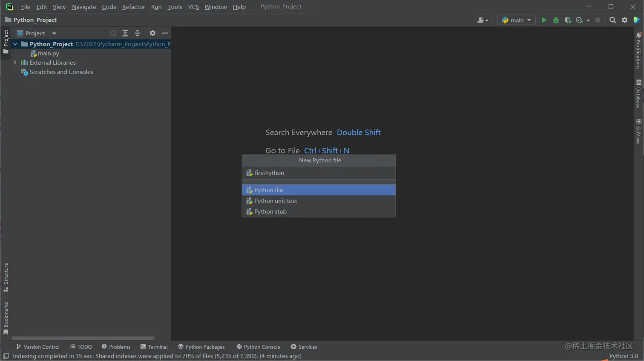This screenshot has height=361, width=644.
Task: Open the Help menu
Action: click(239, 7)
